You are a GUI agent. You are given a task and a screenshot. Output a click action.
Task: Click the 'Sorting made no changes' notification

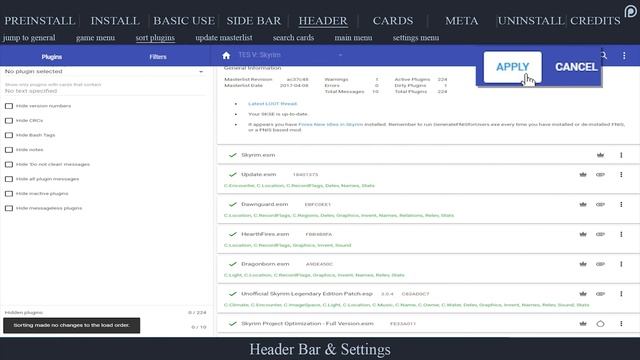(x=71, y=325)
